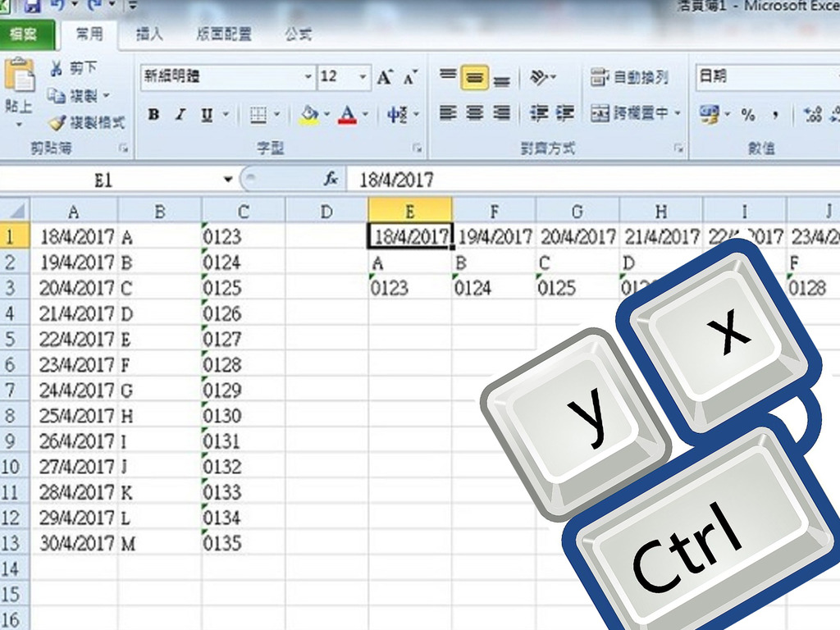The image size is (840, 630).
Task: Switch to the Home tab
Action: pos(89,34)
